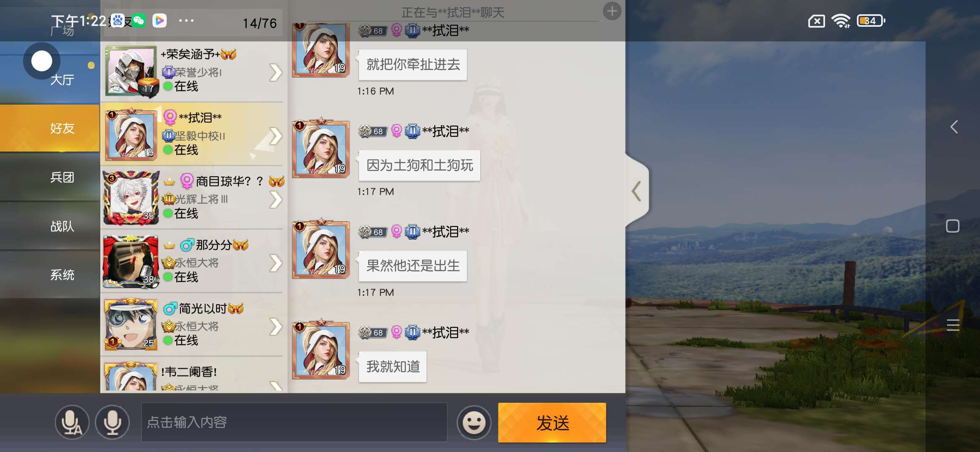Open the Android three-line menu icon

pos(953,325)
